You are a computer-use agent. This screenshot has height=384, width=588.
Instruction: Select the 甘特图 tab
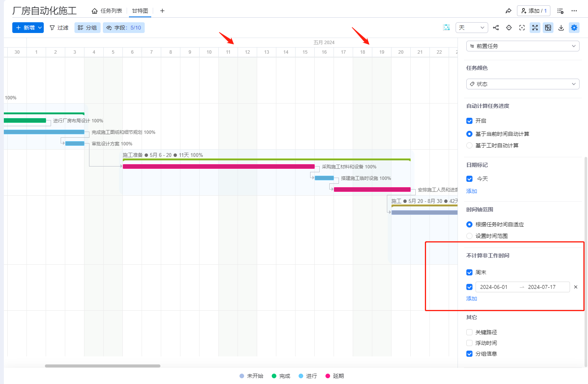140,11
